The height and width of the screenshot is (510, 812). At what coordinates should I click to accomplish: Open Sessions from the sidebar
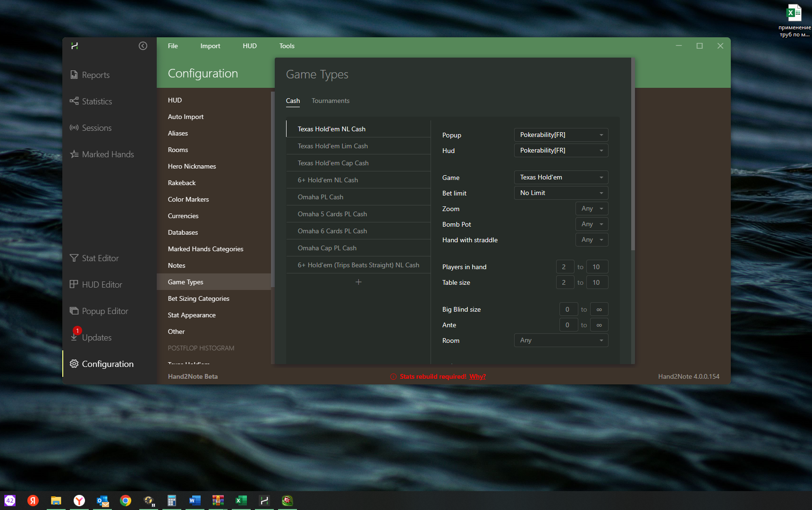[91, 128]
